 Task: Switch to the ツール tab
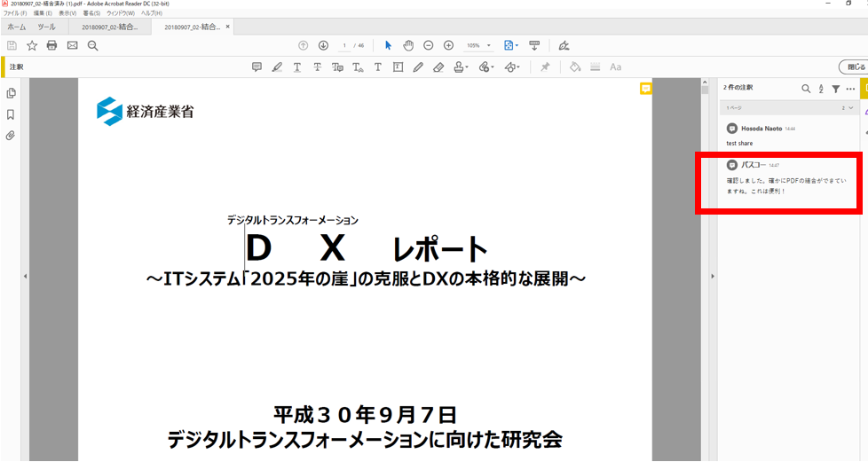[46, 27]
